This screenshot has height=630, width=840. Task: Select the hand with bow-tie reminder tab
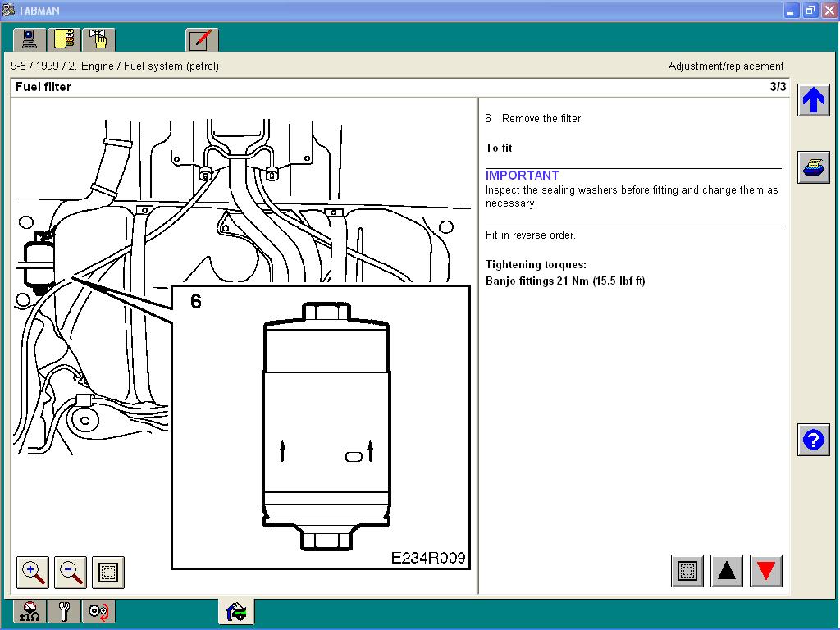pos(98,39)
